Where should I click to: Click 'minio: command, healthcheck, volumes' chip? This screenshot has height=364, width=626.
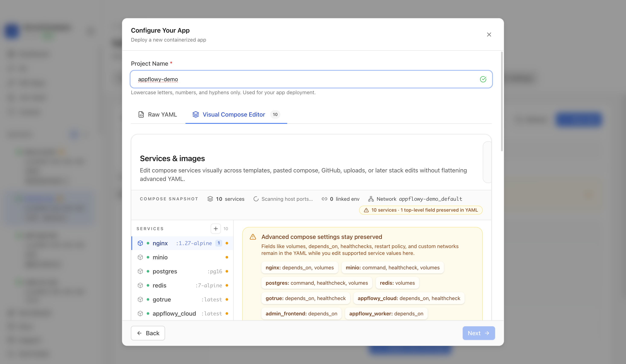[393, 268]
